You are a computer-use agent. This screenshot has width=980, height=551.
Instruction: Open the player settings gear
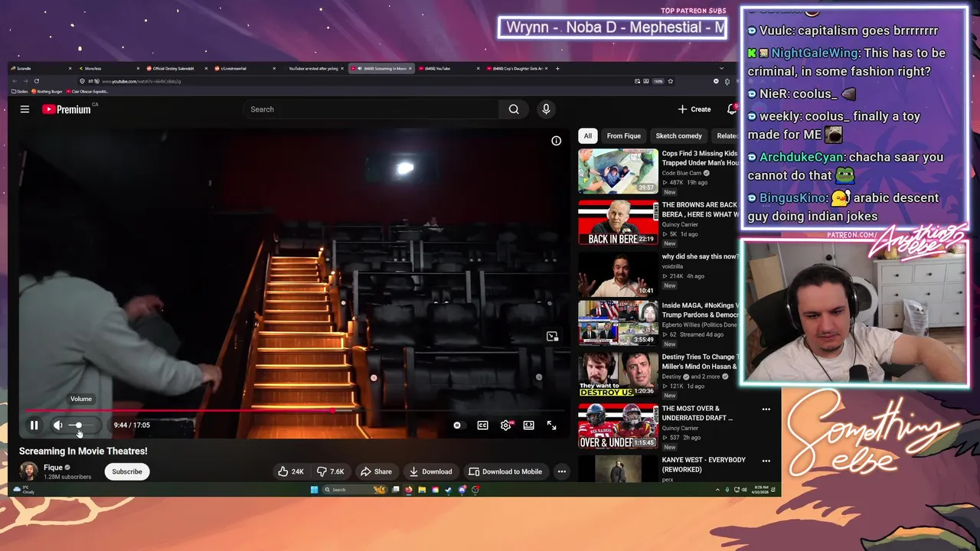(x=506, y=425)
